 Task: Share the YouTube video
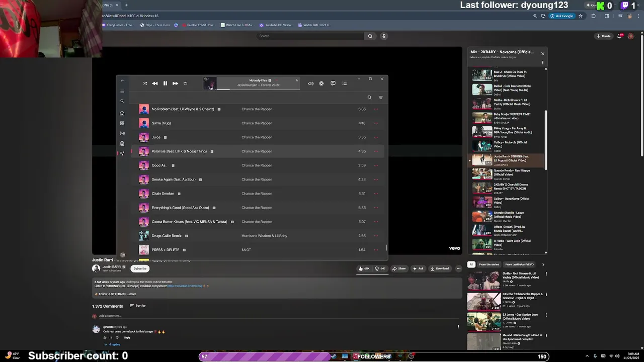point(399,268)
